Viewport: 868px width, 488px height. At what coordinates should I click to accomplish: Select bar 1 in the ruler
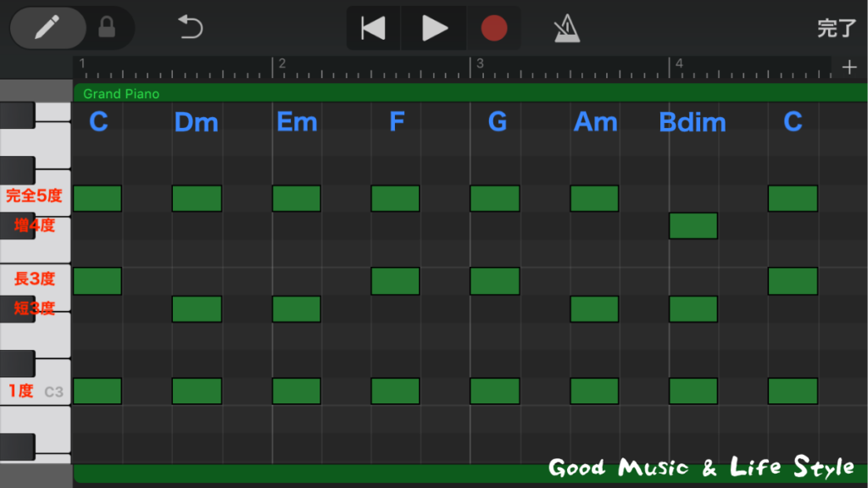82,63
